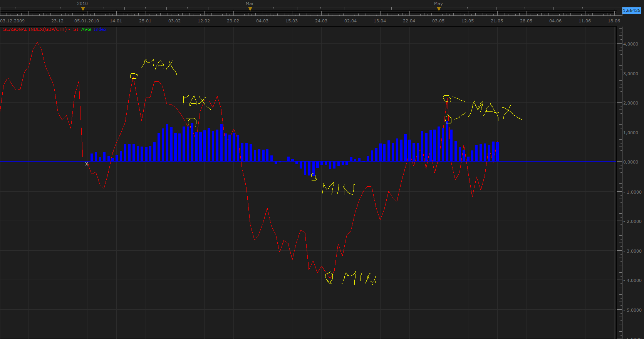Image resolution: width=644 pixels, height=339 pixels.
Task: Click the 0,0000 axis value
Action: (631, 162)
